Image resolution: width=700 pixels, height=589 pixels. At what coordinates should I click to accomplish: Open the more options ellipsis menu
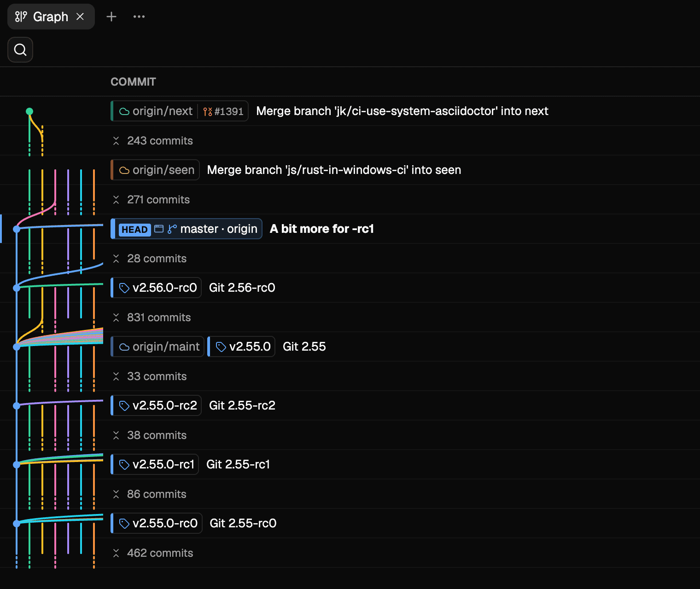tap(139, 17)
